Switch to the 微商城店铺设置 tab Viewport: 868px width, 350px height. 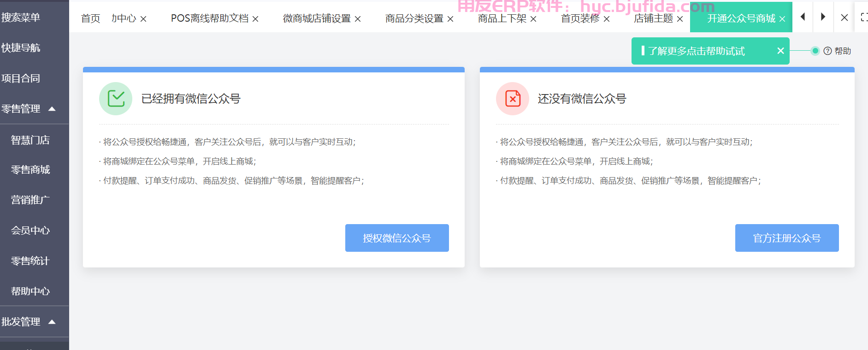click(x=317, y=18)
